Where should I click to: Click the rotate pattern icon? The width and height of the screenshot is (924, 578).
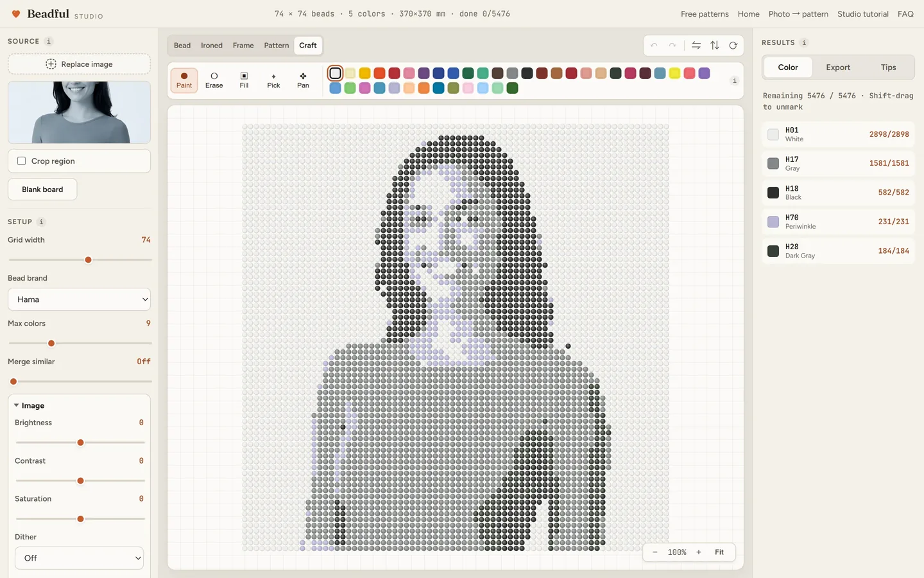(733, 46)
